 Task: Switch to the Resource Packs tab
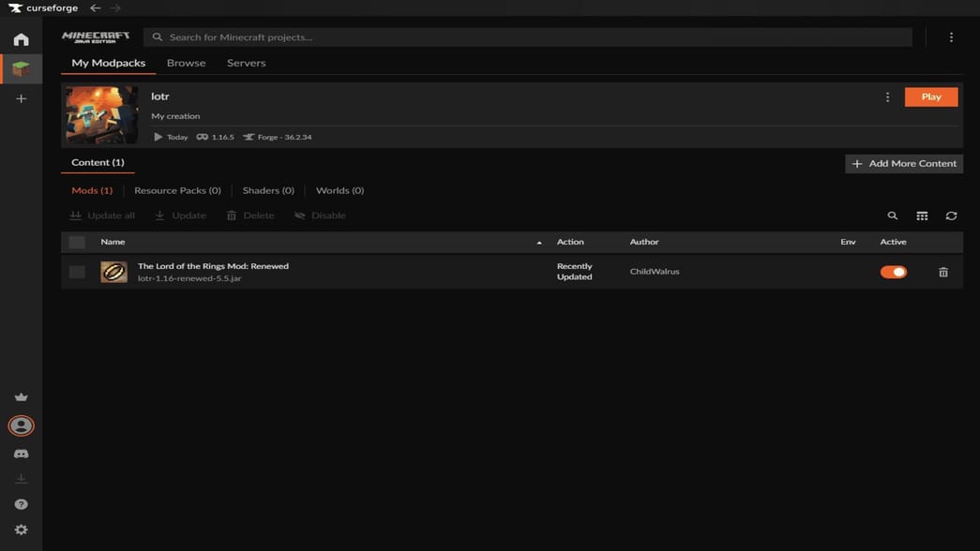pos(177,190)
